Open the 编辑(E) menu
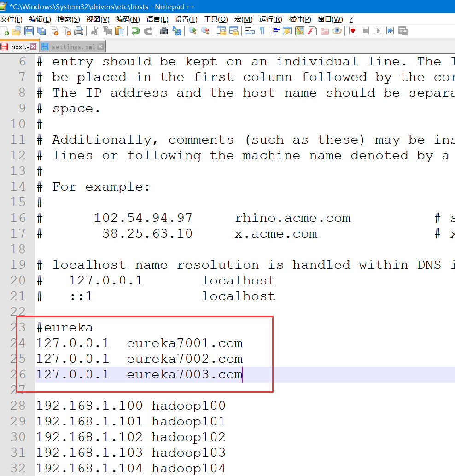455x476 pixels. point(40,19)
